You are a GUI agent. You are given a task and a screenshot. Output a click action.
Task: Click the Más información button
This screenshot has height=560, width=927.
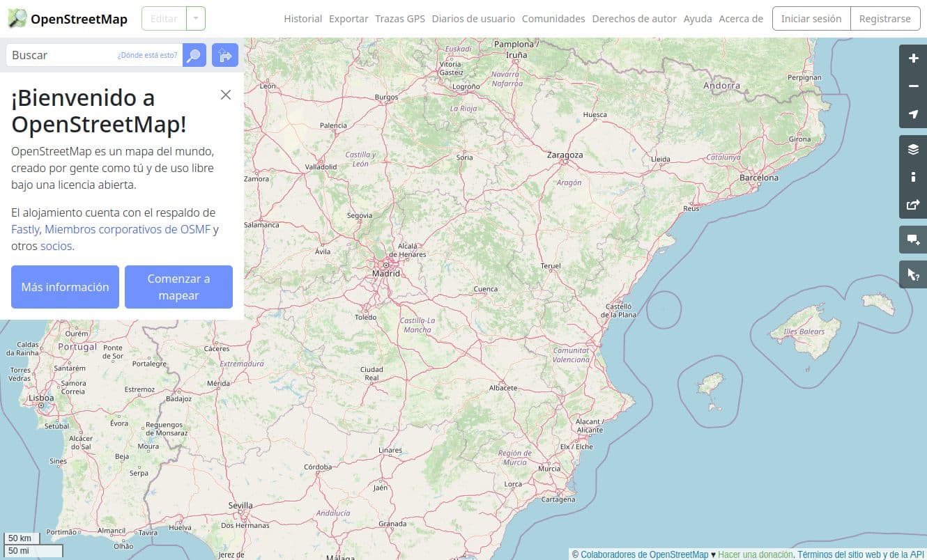point(65,287)
